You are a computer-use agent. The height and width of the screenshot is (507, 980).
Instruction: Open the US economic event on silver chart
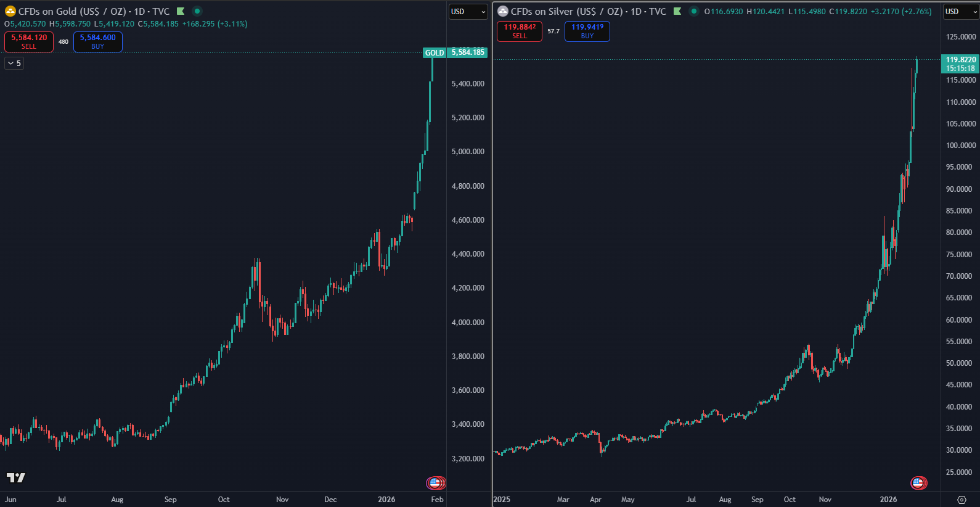[918, 483]
